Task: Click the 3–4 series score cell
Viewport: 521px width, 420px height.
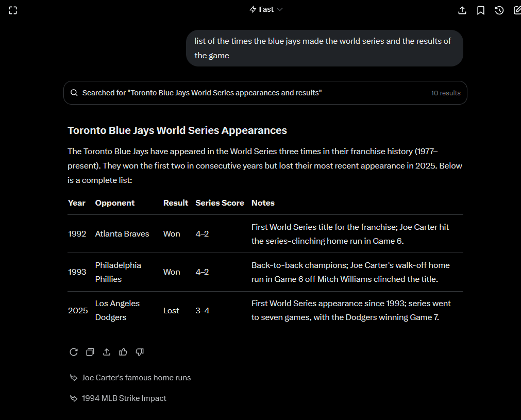Action: (x=203, y=311)
